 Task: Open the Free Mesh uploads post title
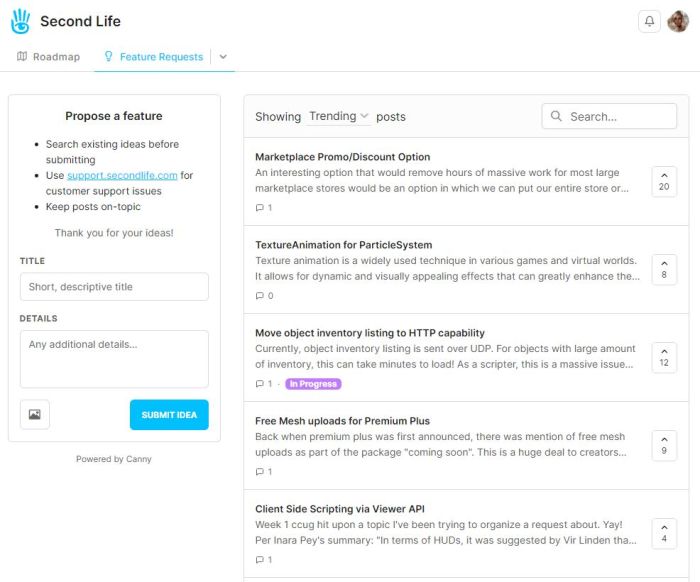point(342,421)
